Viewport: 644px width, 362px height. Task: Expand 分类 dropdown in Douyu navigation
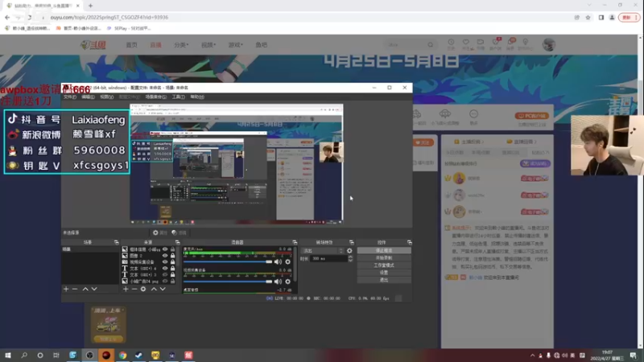tap(181, 45)
